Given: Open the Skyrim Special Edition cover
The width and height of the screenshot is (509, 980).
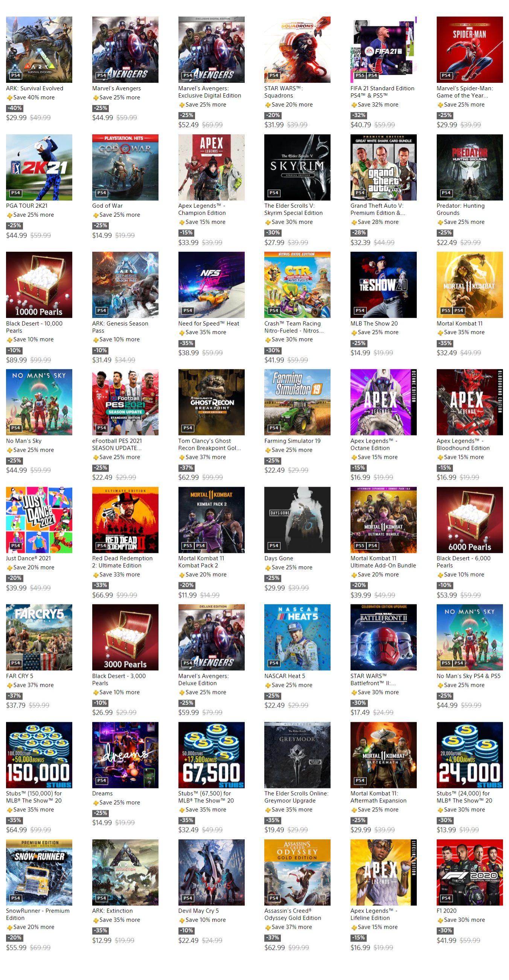Looking at the screenshot, I should point(297,167).
